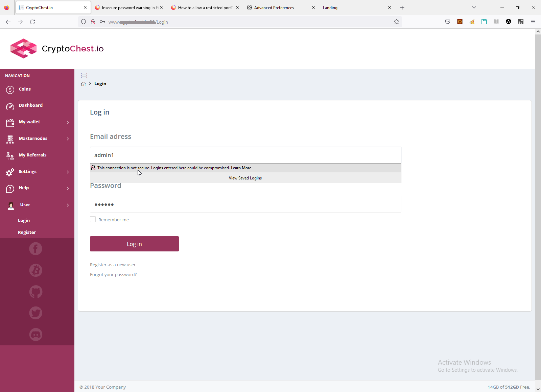Click the Firefox View icon
This screenshot has width=541, height=392.
7,7
